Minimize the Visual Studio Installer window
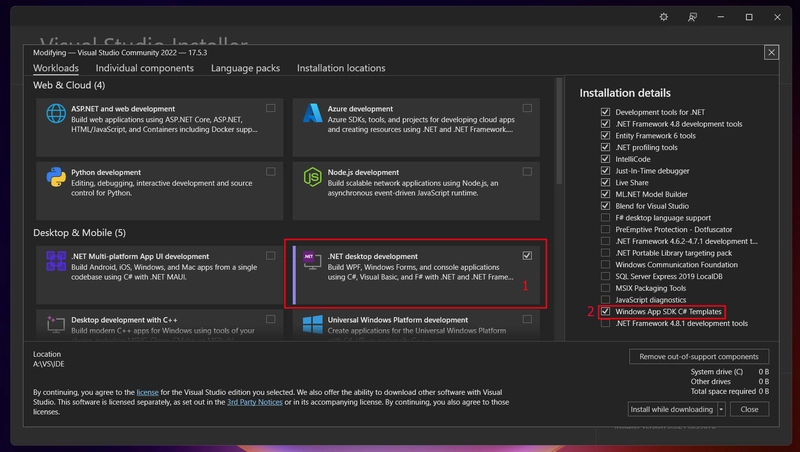Image resolution: width=800 pixels, height=452 pixels. click(x=720, y=17)
